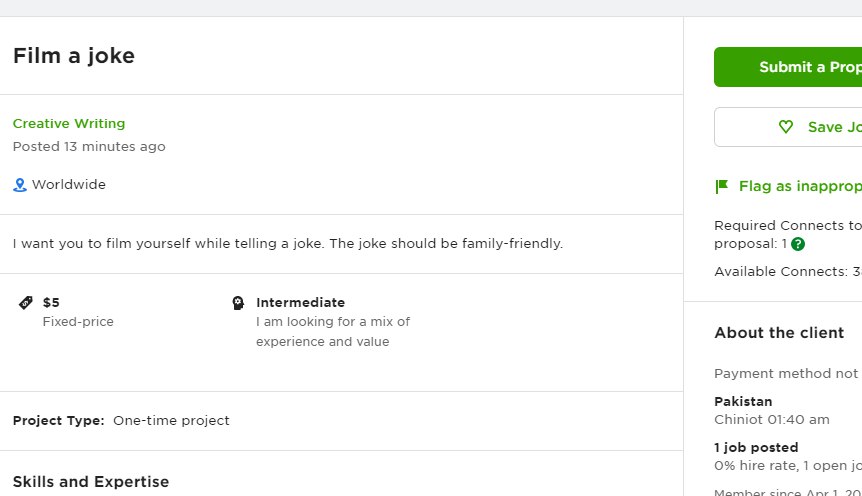
Task: Click the heart icon on Save Job
Action: tap(786, 127)
